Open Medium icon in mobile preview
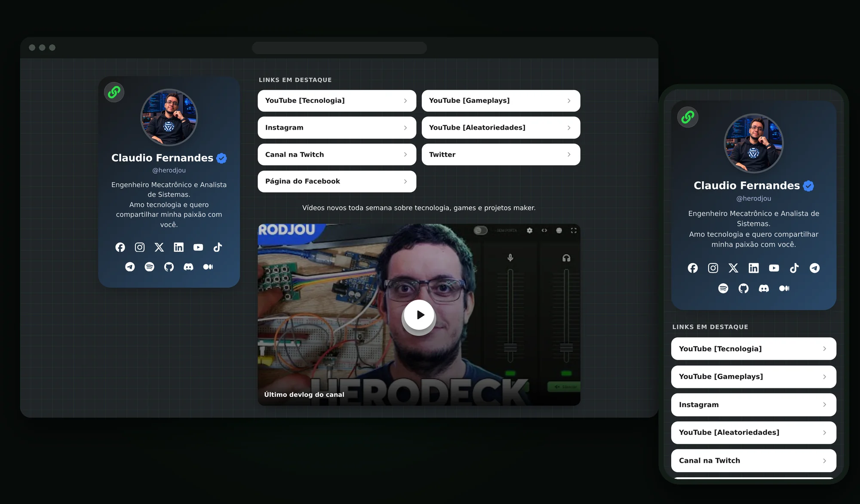The image size is (860, 504). [784, 289]
